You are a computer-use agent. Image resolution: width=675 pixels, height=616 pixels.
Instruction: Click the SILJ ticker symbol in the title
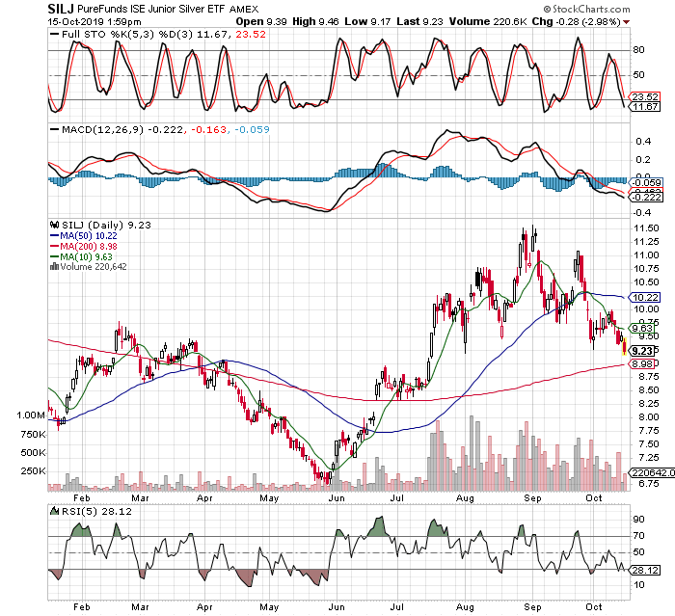coord(61,9)
